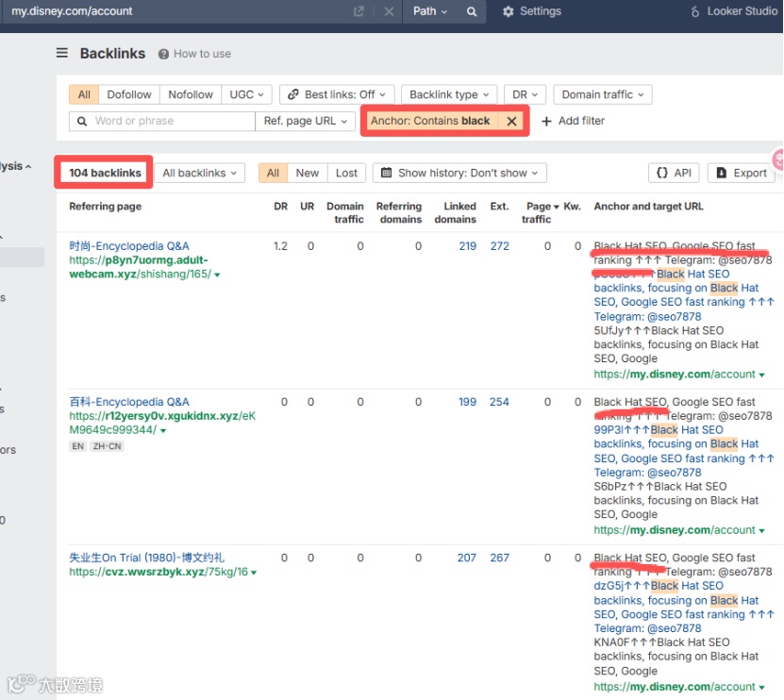The height and width of the screenshot is (700, 784).
Task: Click the ZH-CN language tag
Action: (107, 446)
